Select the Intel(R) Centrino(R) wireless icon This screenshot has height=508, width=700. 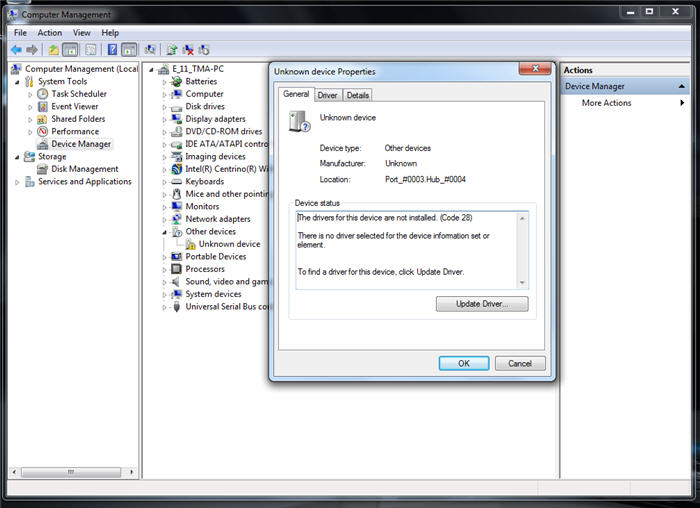177,169
